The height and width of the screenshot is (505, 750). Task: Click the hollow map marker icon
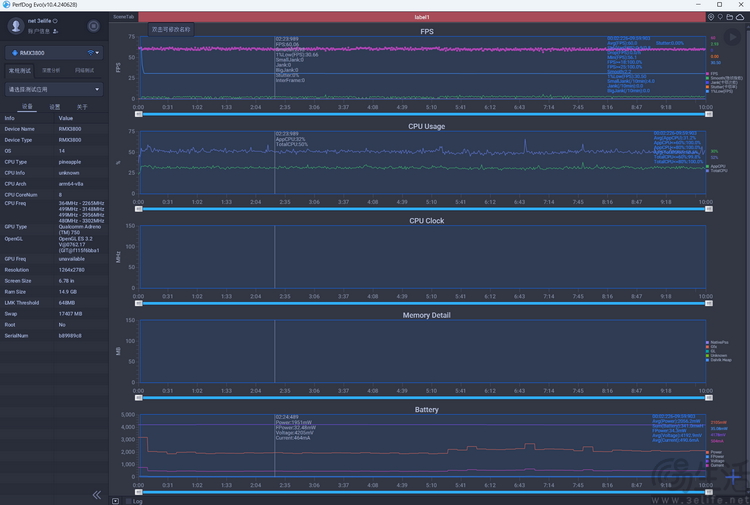pyautogui.click(x=720, y=17)
